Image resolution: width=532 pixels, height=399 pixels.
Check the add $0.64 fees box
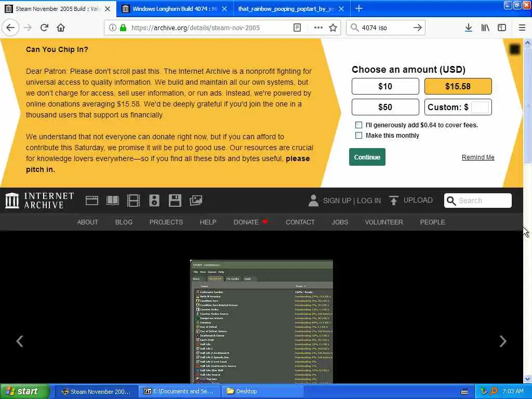coord(358,125)
